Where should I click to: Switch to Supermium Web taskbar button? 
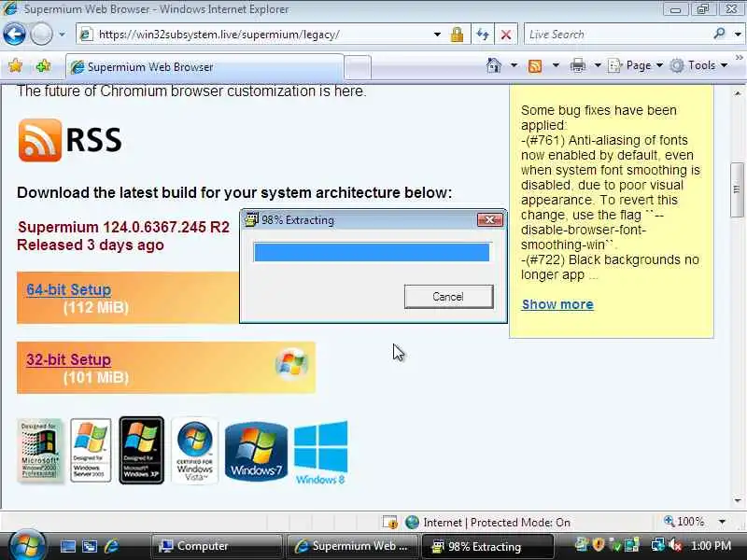tap(352, 546)
